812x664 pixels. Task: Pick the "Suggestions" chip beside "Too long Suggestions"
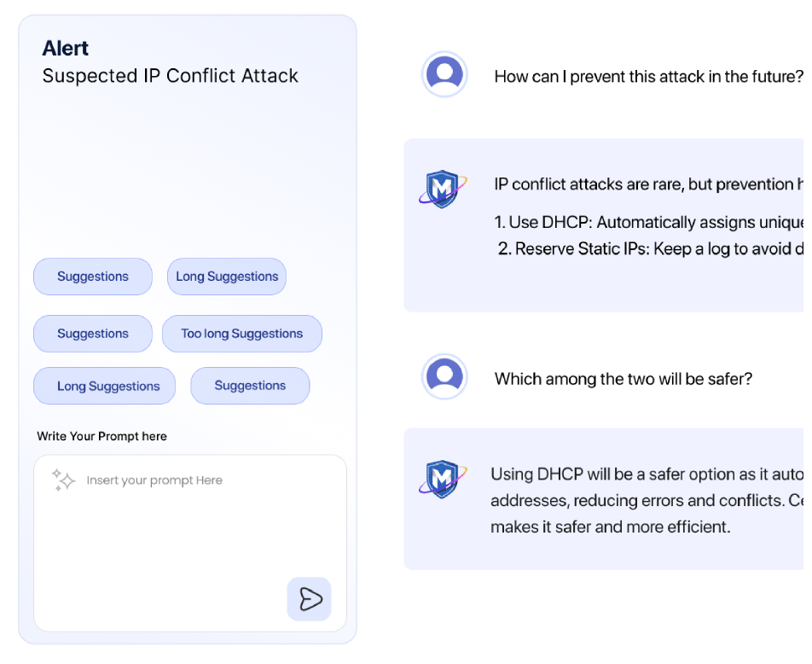click(x=93, y=334)
